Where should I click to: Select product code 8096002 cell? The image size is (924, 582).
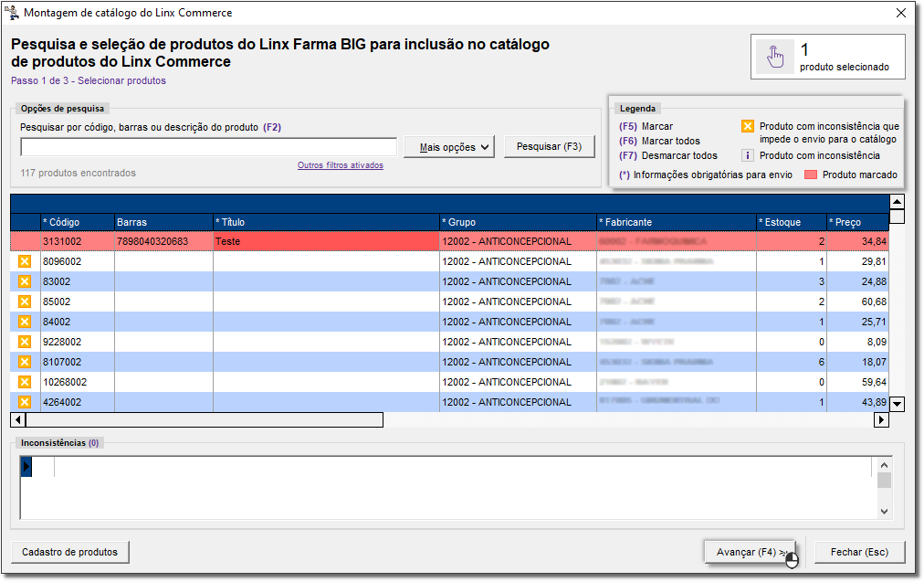click(78, 261)
